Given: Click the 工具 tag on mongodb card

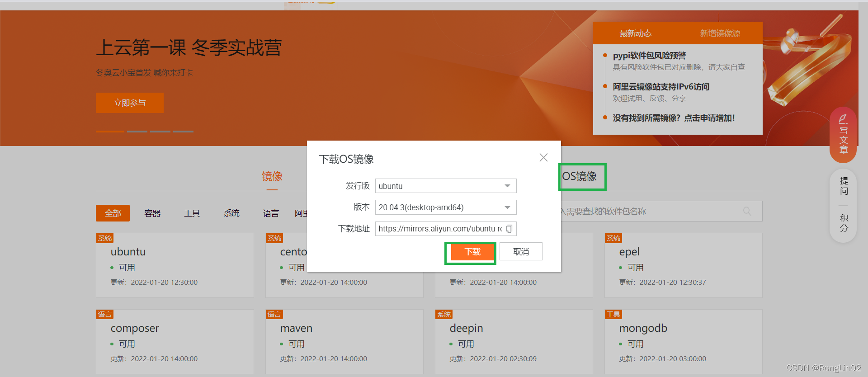Looking at the screenshot, I should coord(613,315).
